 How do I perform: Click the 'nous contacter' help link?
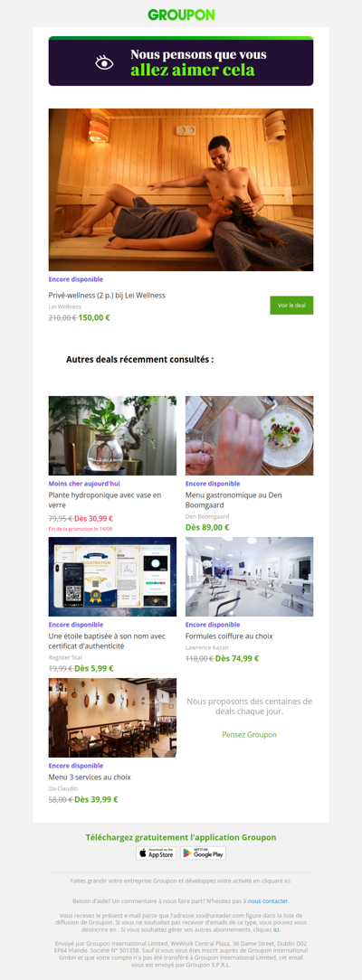(268, 901)
